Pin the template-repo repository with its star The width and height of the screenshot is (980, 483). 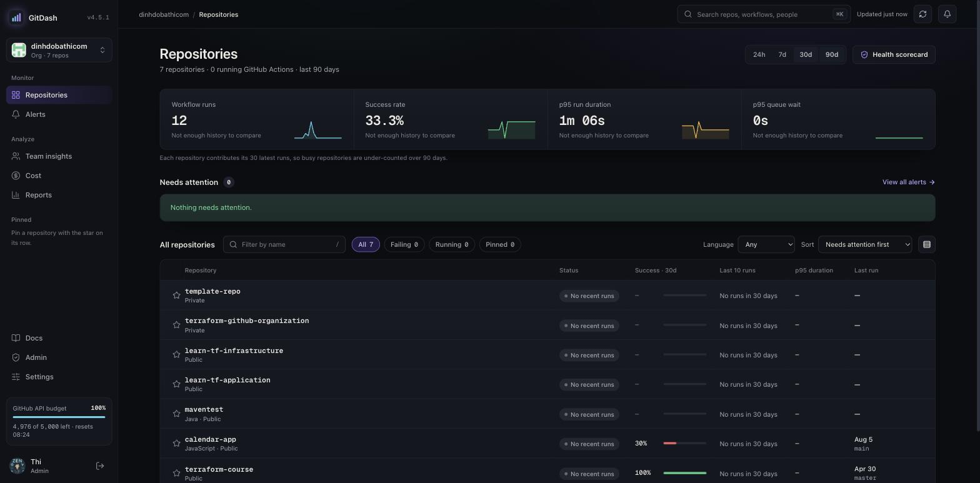(x=176, y=296)
